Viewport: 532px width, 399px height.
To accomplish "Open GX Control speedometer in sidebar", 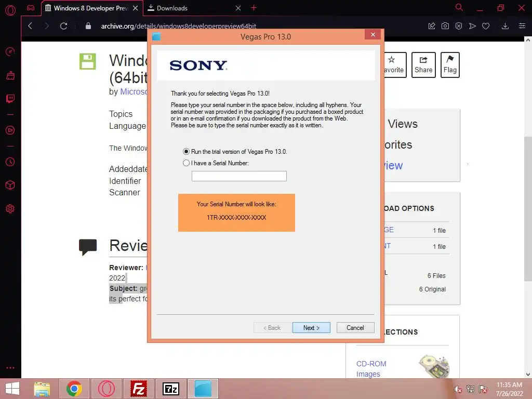I will point(10,51).
